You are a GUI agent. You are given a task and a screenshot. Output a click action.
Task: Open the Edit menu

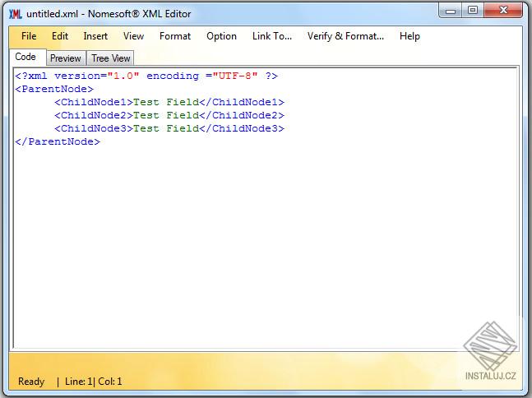[60, 36]
